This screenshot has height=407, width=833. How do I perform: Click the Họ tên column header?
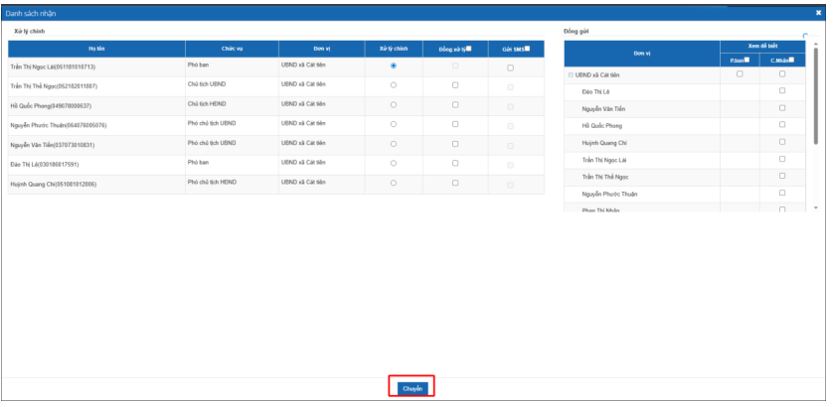[91, 49]
